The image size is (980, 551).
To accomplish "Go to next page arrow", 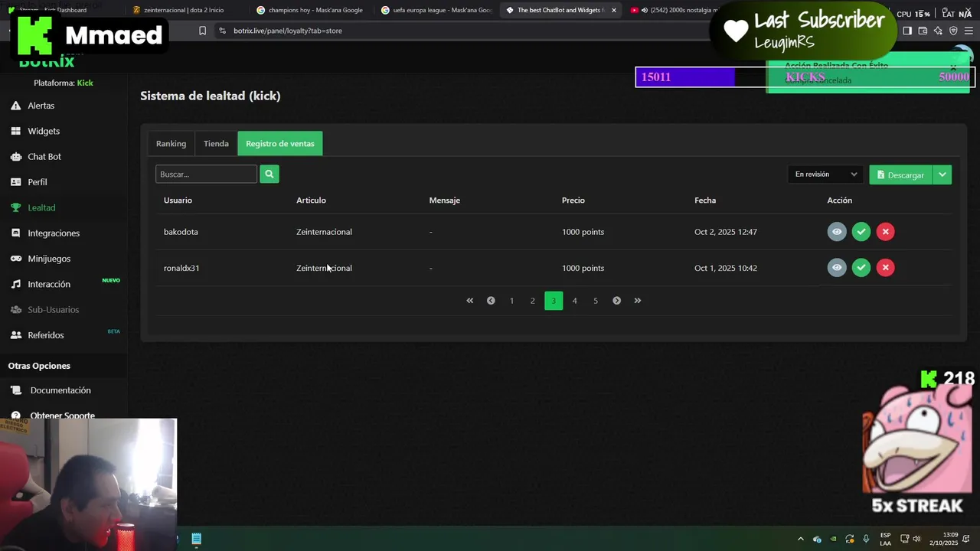I will [x=616, y=301].
